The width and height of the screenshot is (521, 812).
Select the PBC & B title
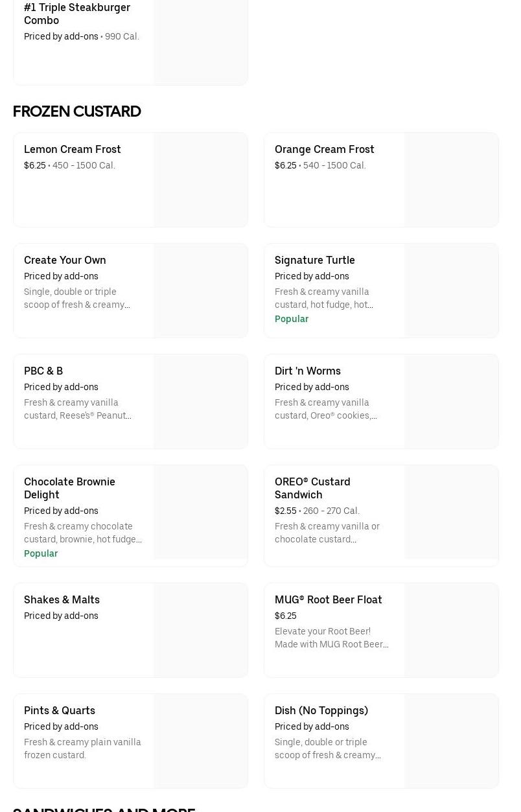coord(43,371)
